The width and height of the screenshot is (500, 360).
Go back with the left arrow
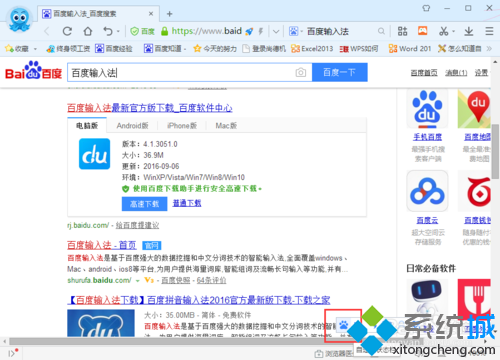(x=47, y=31)
